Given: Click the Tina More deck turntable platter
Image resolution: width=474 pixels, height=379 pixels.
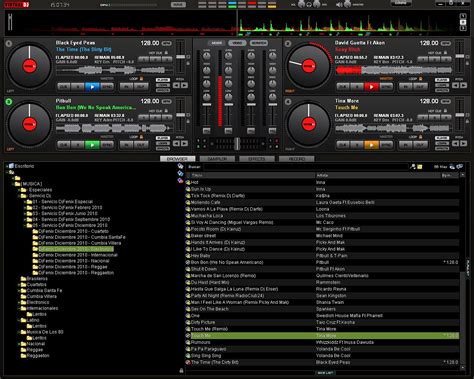Looking at the screenshot, I should point(309,124).
